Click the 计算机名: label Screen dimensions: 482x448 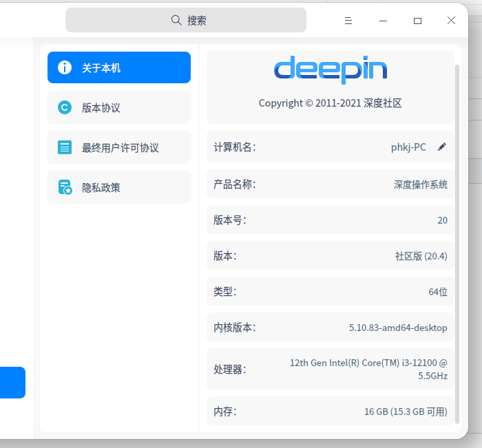click(235, 147)
